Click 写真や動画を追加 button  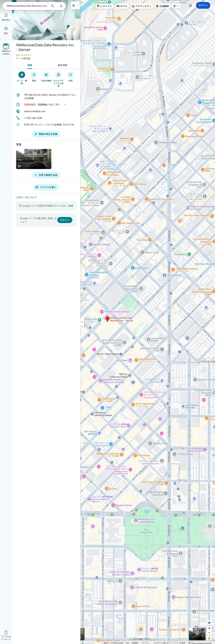[x=46, y=175]
